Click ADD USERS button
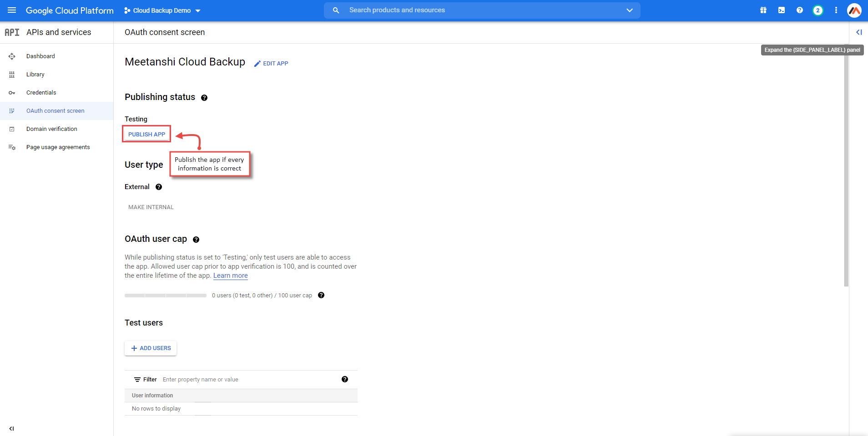This screenshot has height=436, width=868. click(151, 348)
